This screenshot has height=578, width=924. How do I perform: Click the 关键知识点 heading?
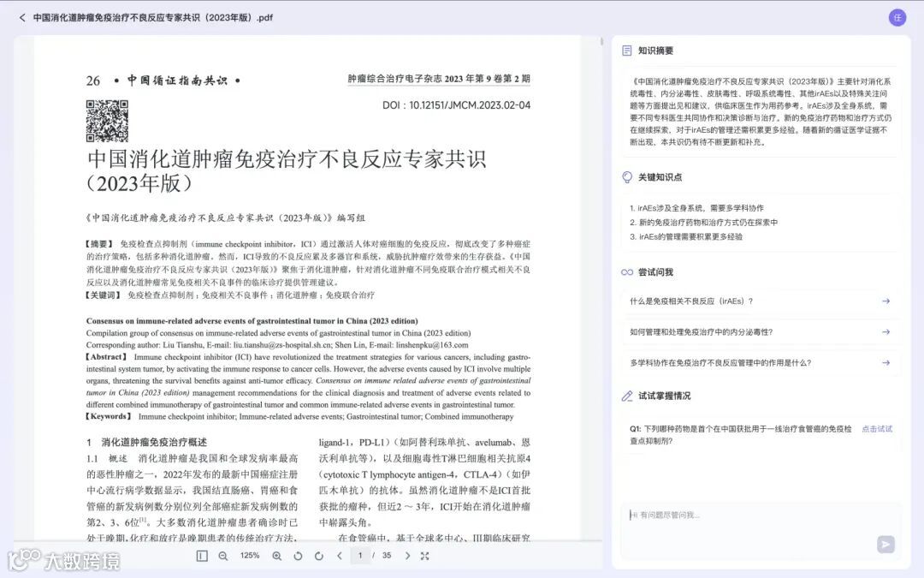coord(660,177)
